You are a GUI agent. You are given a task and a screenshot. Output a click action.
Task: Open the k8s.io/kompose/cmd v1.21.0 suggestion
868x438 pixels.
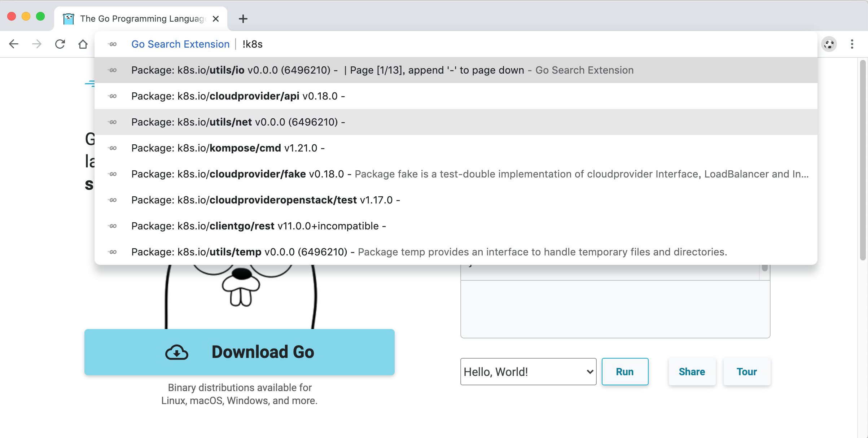[456, 148]
